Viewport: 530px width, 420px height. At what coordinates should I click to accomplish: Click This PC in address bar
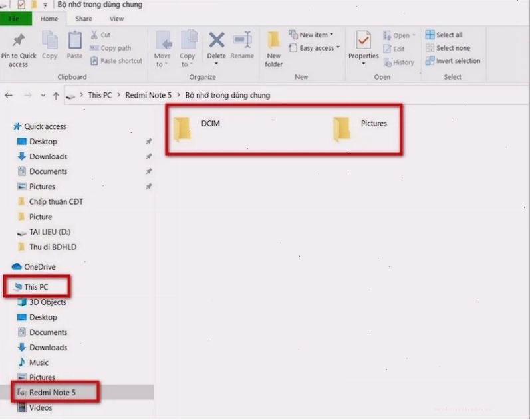[x=100, y=95]
